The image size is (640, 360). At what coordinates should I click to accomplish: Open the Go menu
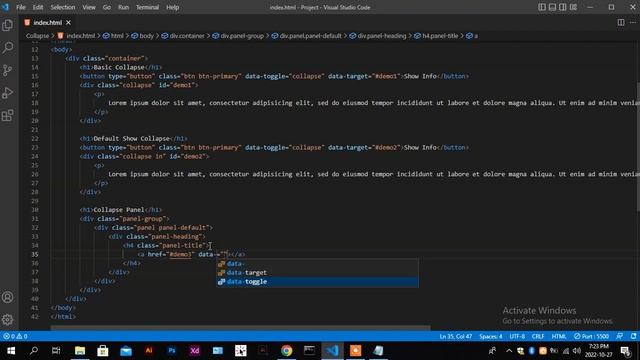click(107, 7)
